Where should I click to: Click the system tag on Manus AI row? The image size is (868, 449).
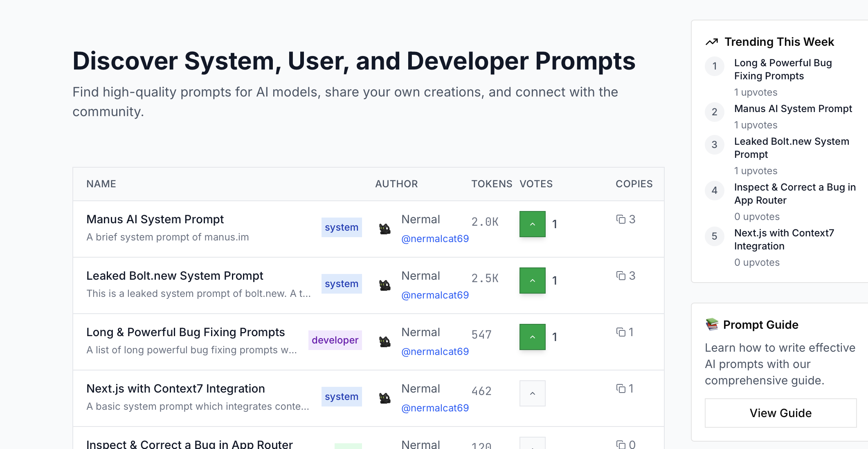[341, 227]
